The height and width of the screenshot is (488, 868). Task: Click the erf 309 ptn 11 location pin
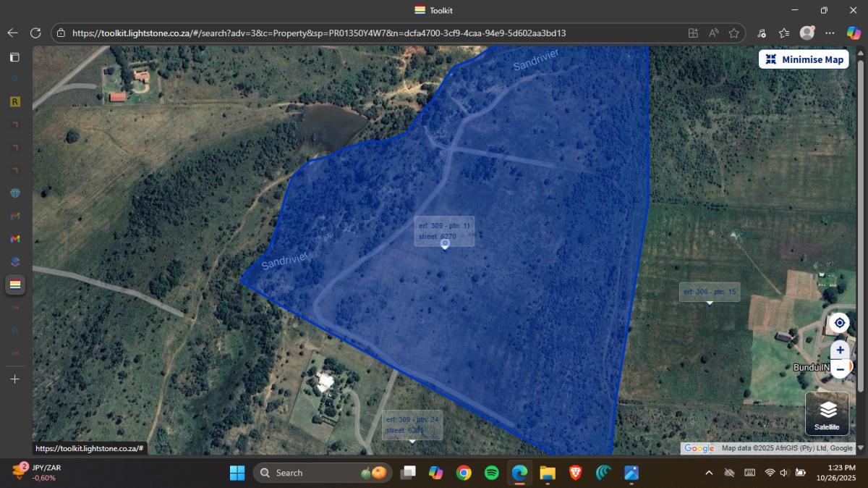(x=445, y=244)
